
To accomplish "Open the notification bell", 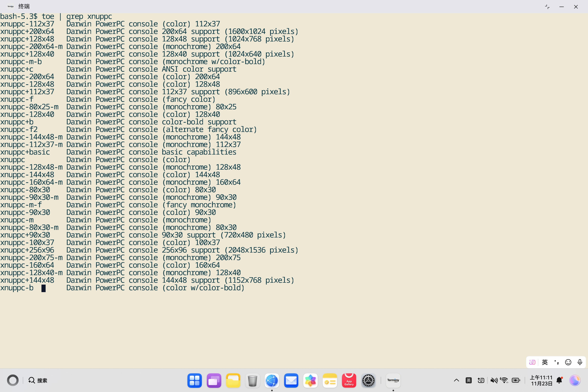I will point(559,380).
